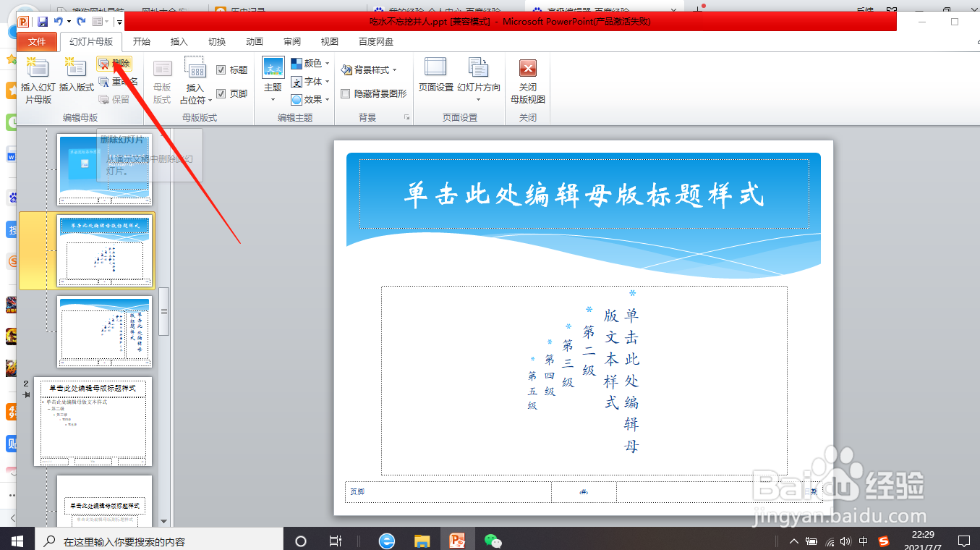Click the 效果 button
The image size is (980, 550).
(311, 100)
